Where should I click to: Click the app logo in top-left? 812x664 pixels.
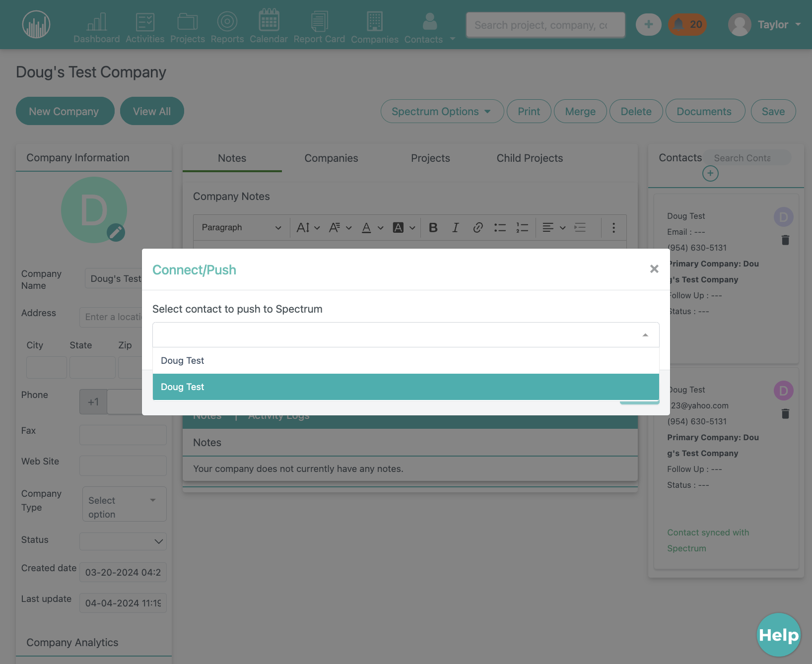(36, 24)
